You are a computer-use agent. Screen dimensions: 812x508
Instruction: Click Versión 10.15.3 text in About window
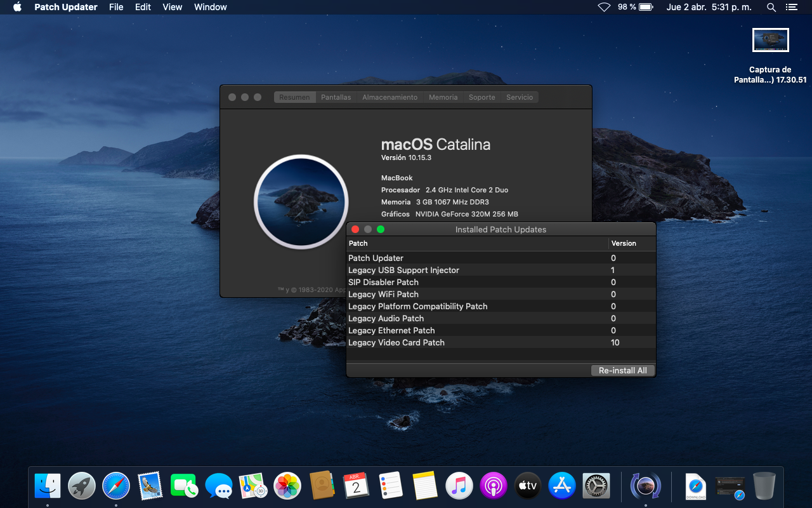[406, 157]
